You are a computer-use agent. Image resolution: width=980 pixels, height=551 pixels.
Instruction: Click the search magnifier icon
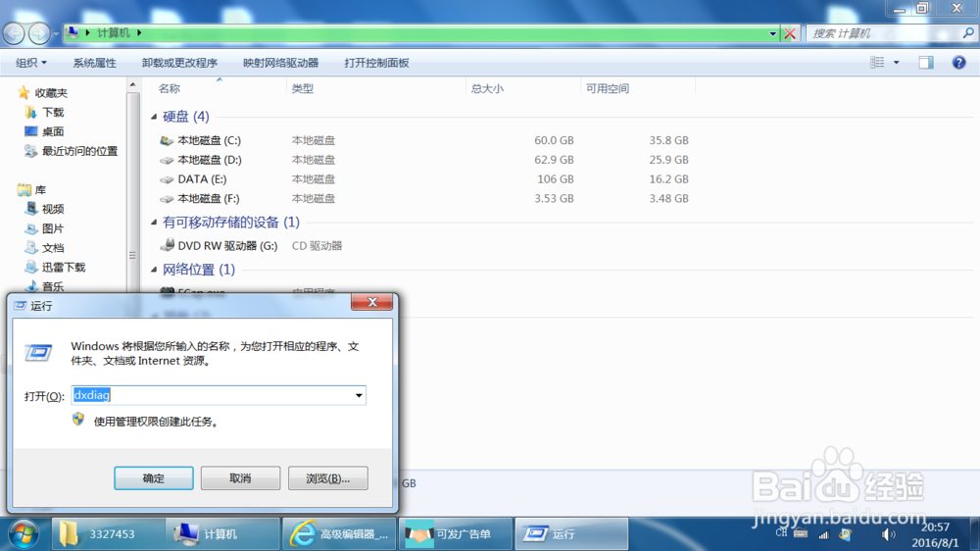pyautogui.click(x=968, y=33)
